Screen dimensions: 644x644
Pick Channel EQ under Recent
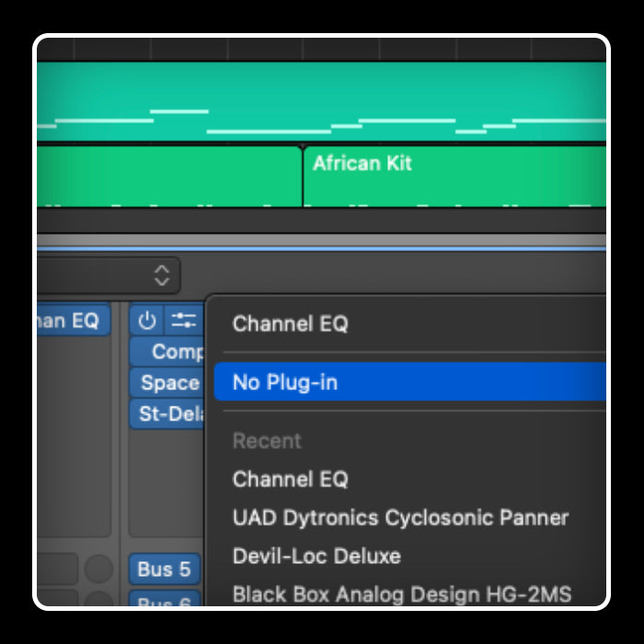point(291,479)
